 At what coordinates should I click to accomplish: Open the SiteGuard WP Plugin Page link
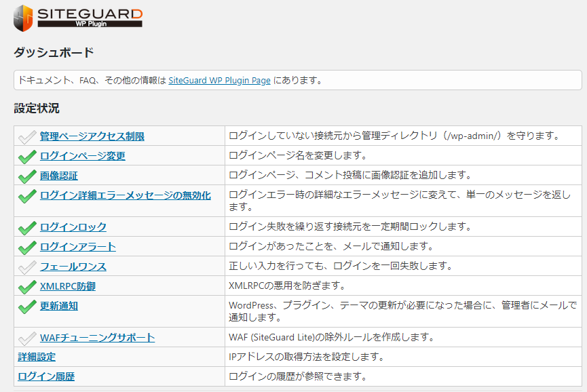[x=219, y=81]
